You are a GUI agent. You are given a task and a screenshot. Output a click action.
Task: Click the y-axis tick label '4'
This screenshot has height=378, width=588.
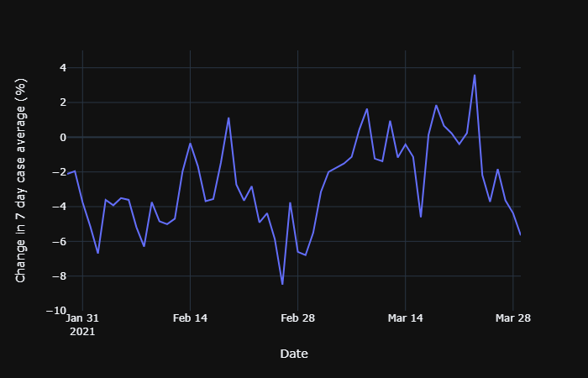[x=63, y=68]
